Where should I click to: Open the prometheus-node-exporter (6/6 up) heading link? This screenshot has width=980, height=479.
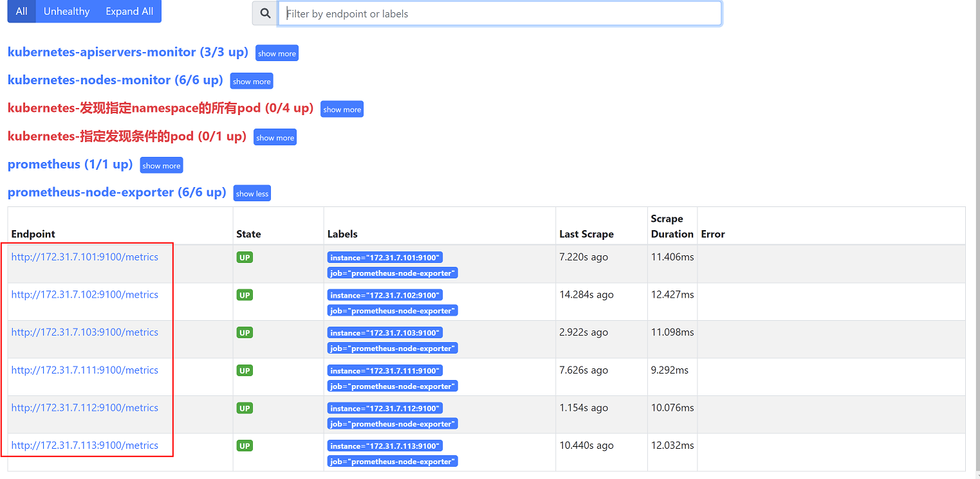(116, 192)
